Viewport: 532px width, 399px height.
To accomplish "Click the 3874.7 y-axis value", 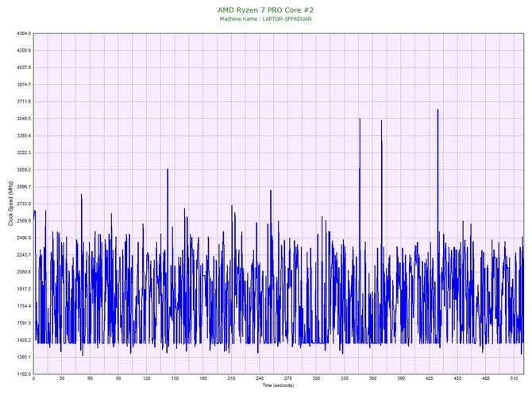I will click(24, 84).
